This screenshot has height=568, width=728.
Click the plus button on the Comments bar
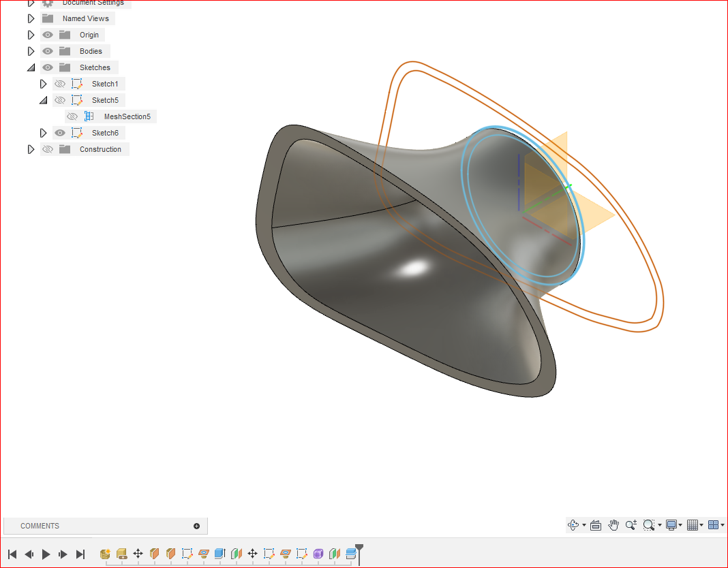196,525
